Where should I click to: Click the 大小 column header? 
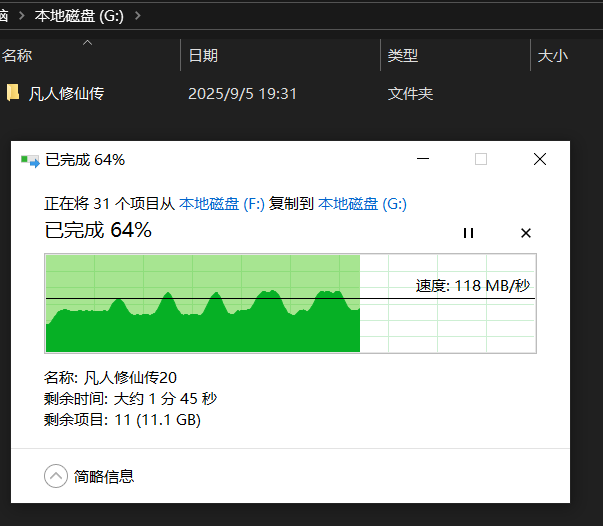[553, 56]
